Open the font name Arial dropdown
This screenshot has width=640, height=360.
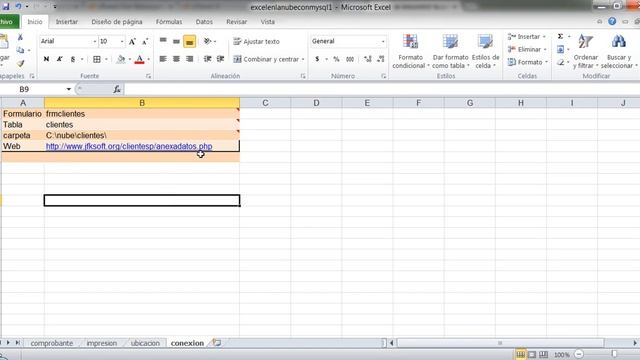click(95, 42)
